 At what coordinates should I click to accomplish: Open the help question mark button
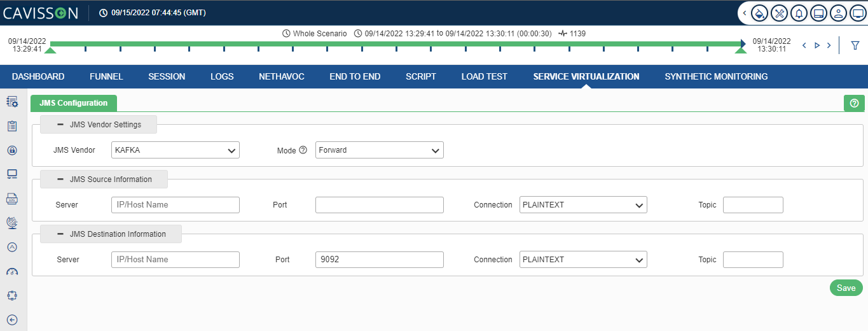tap(854, 103)
